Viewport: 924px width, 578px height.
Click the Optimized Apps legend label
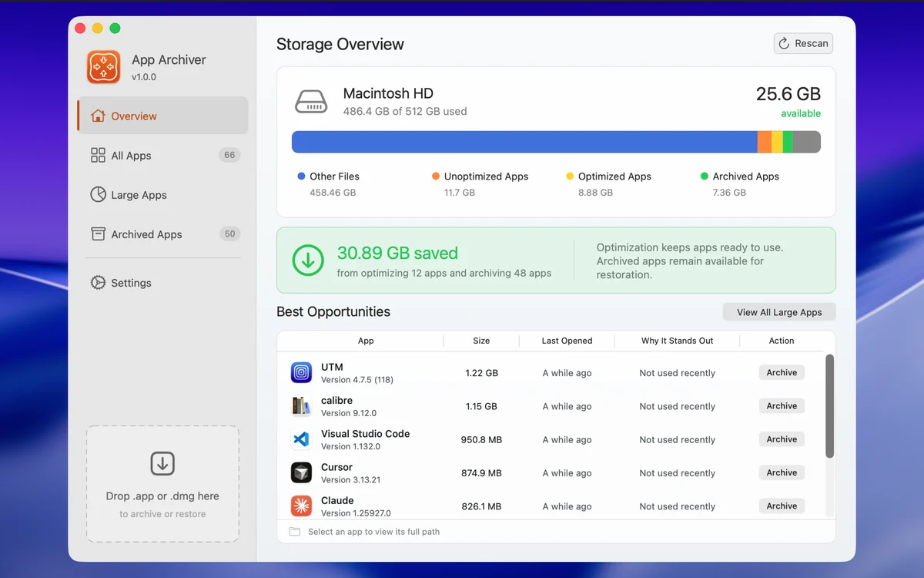click(x=614, y=176)
